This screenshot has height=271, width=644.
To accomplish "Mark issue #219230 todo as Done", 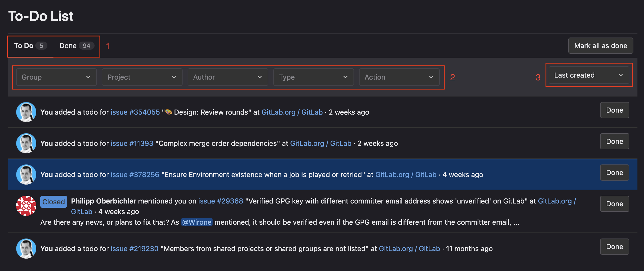I will pyautogui.click(x=614, y=247).
